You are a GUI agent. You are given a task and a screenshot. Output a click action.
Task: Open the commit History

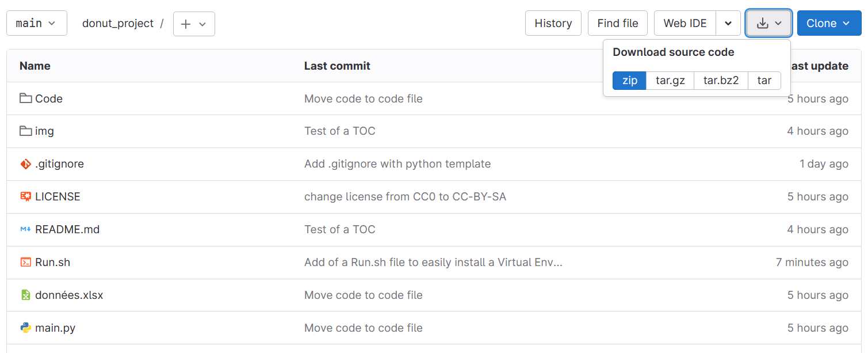(x=553, y=23)
